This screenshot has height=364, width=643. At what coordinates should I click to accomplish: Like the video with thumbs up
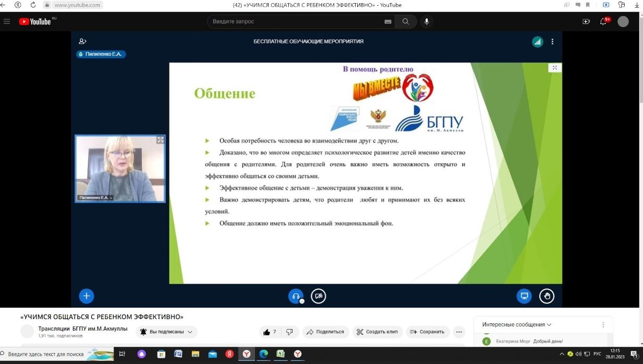(x=270, y=332)
